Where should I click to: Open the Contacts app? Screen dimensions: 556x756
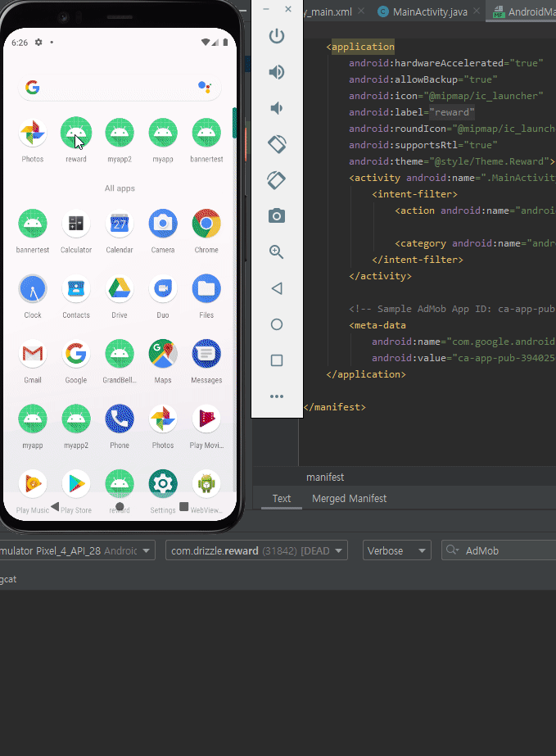[76, 289]
